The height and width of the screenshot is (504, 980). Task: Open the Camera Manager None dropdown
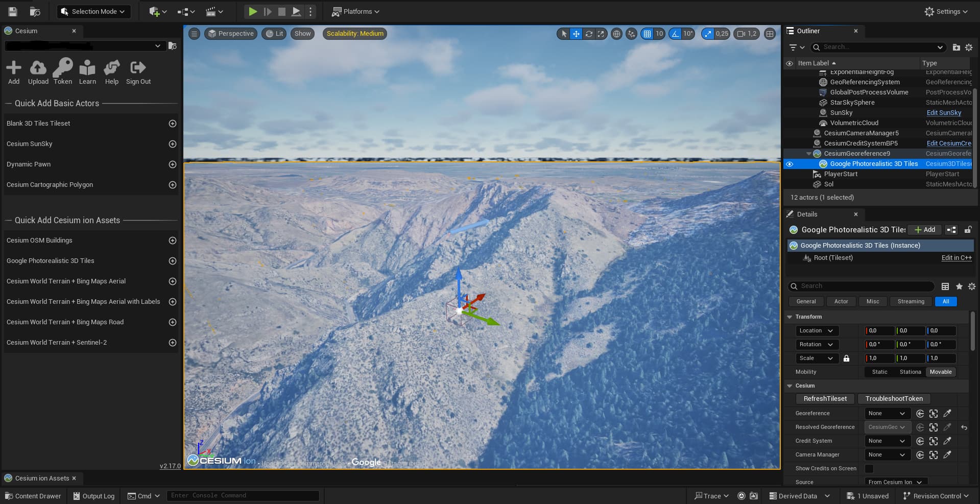888,455
